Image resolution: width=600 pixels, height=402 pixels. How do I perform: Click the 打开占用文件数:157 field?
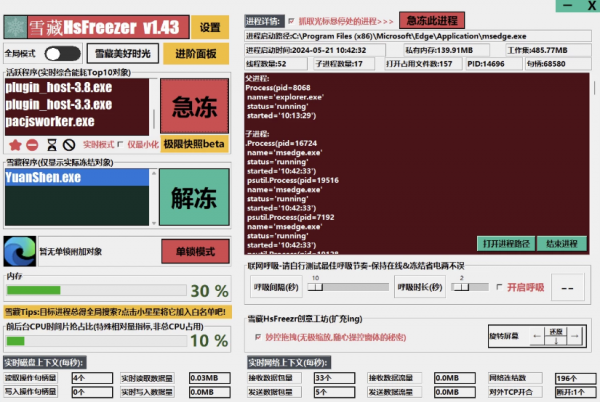click(423, 64)
